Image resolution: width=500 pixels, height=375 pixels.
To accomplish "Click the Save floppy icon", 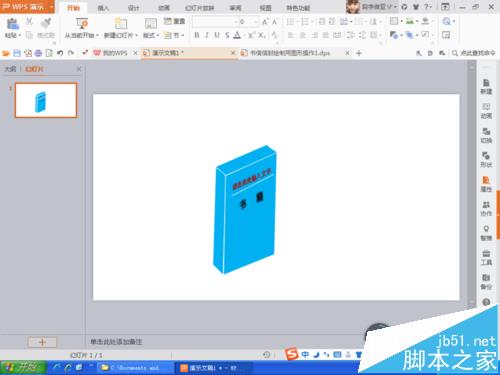I will [x=17, y=53].
